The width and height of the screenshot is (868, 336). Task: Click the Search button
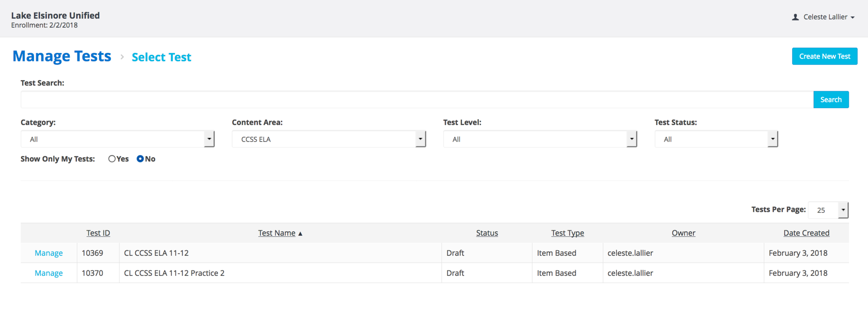831,100
